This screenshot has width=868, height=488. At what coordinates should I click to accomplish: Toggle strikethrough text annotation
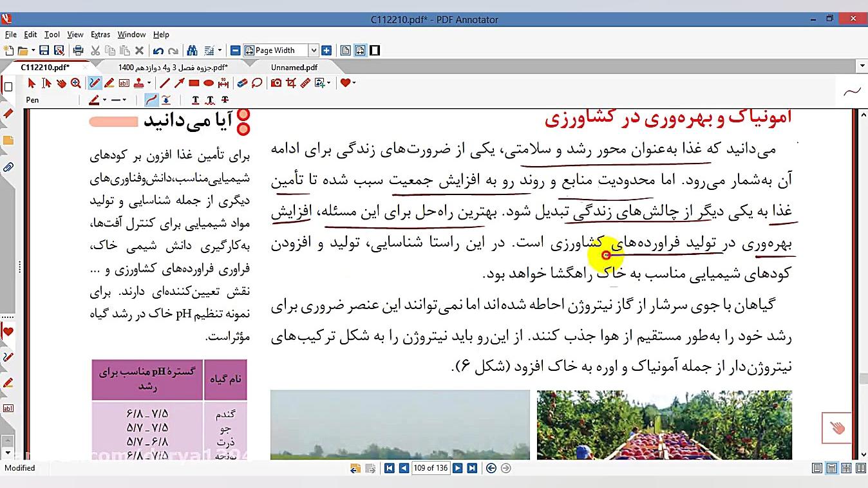[x=225, y=100]
